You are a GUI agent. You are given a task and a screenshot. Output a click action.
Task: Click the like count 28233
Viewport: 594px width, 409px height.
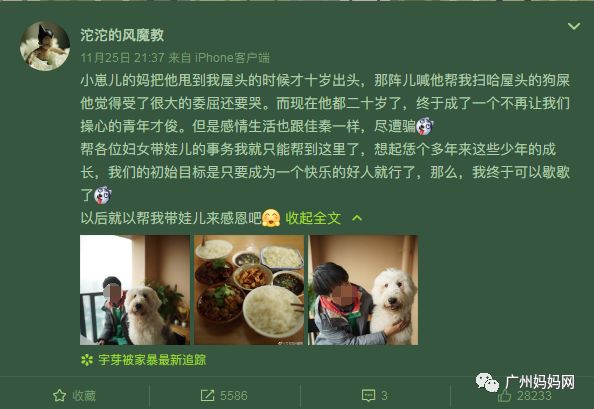coord(534,396)
